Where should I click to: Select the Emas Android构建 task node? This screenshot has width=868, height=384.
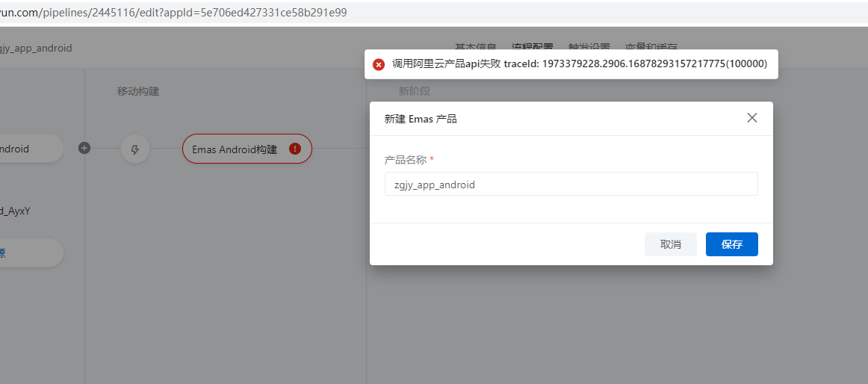tap(247, 149)
